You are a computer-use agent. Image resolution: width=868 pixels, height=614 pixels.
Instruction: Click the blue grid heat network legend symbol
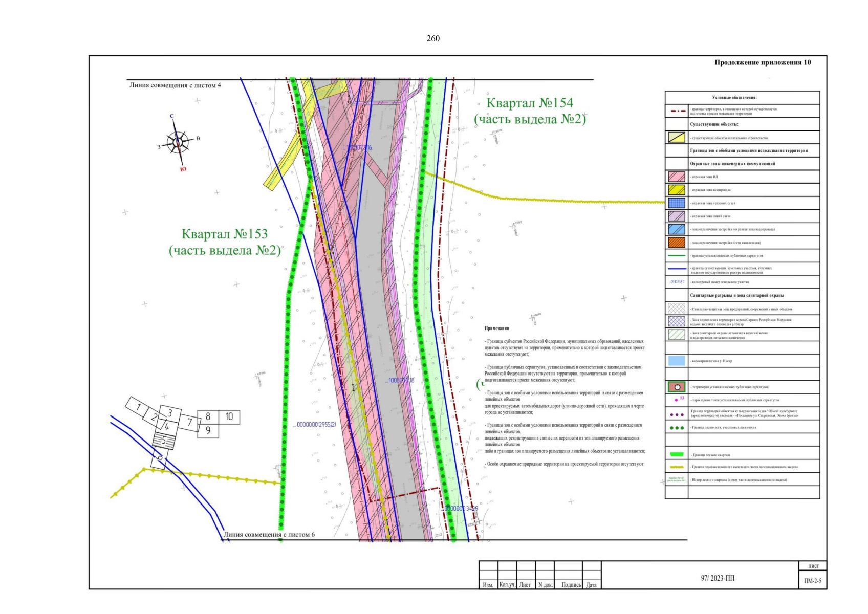click(x=676, y=203)
